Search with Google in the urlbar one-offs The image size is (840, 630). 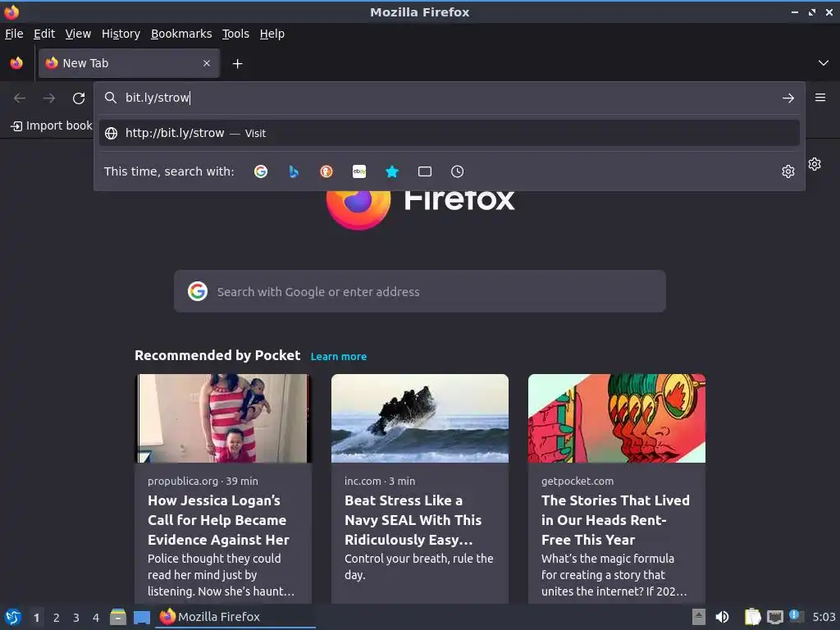tap(261, 171)
